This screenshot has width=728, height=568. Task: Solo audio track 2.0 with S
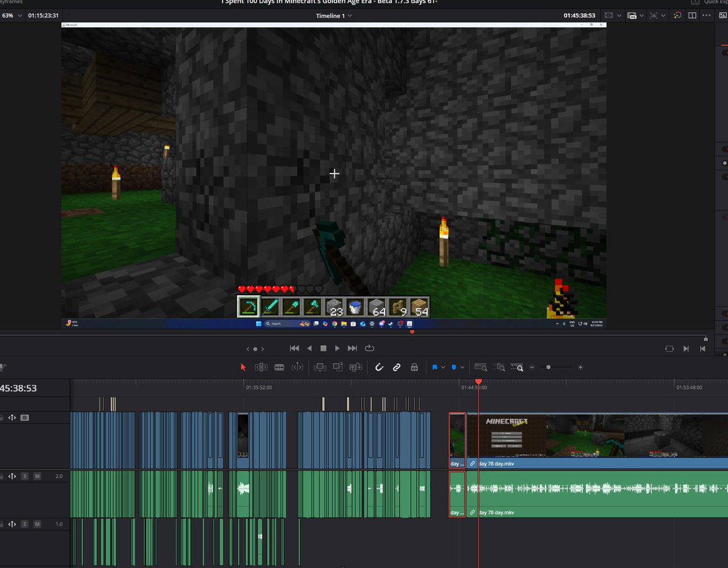[x=25, y=476]
